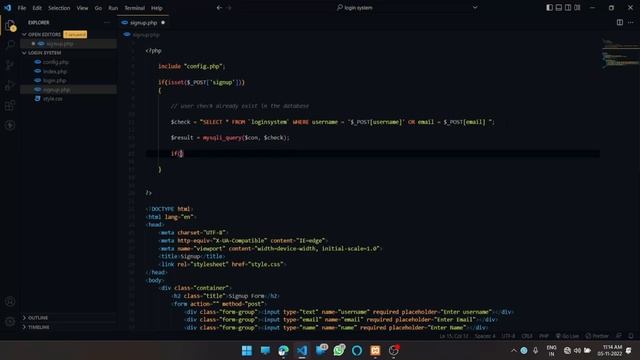Click Visual Studio Code taskbar icon
Image resolution: width=640 pixels, height=360 pixels.
(302, 351)
